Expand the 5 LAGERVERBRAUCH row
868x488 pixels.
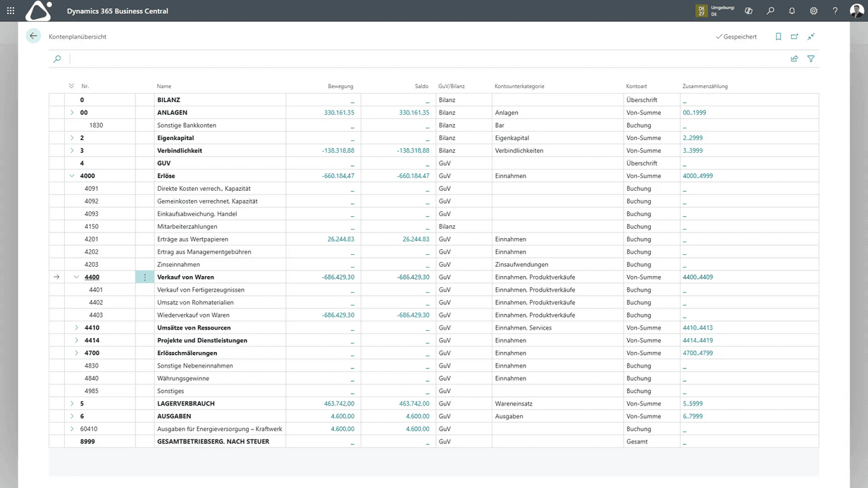tap(72, 404)
